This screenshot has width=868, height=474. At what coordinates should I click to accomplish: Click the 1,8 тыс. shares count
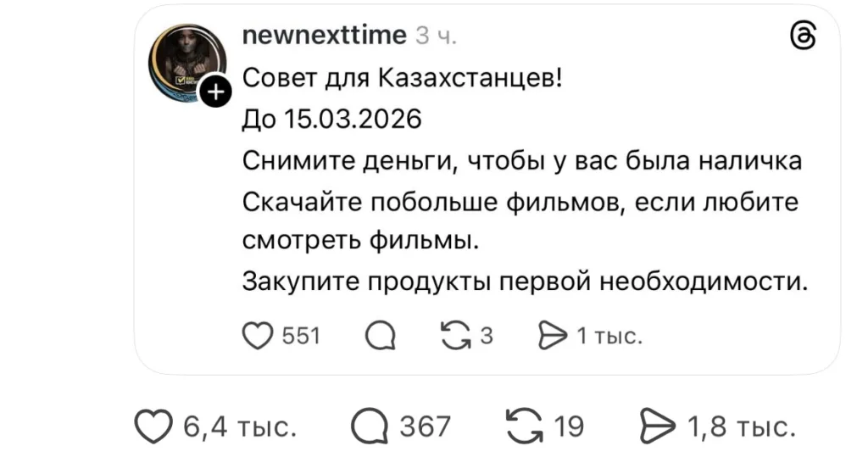click(742, 426)
